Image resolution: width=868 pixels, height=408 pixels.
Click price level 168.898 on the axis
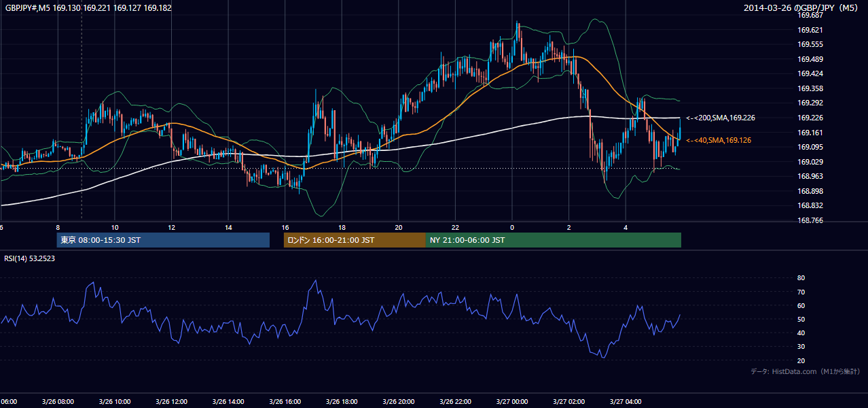click(x=810, y=191)
